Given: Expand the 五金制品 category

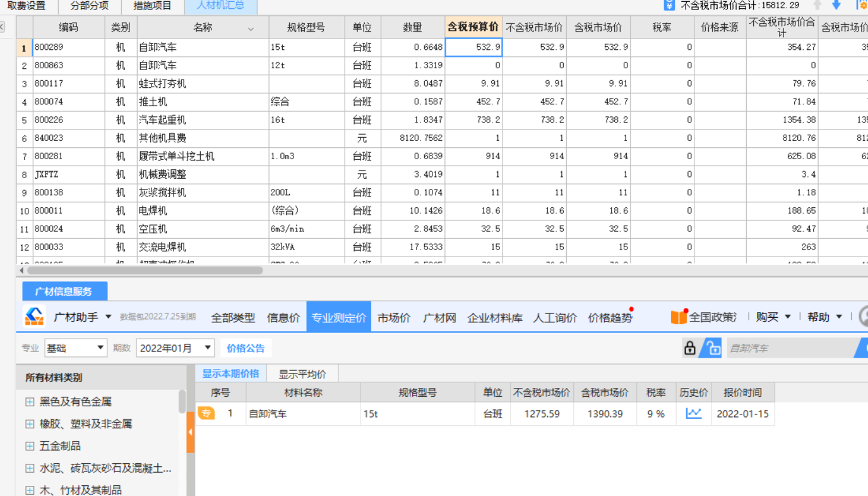Looking at the screenshot, I should coord(30,446).
